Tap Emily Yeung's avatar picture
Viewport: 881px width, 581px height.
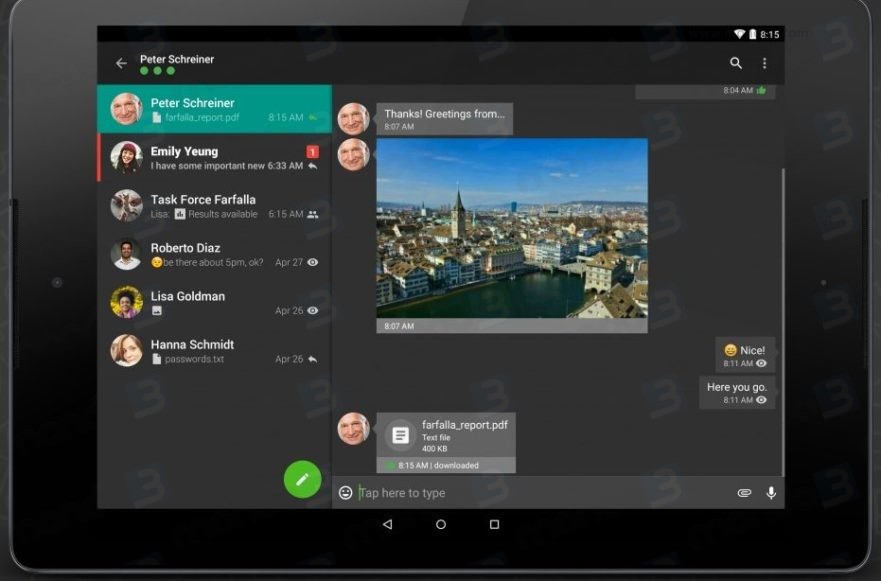point(126,157)
